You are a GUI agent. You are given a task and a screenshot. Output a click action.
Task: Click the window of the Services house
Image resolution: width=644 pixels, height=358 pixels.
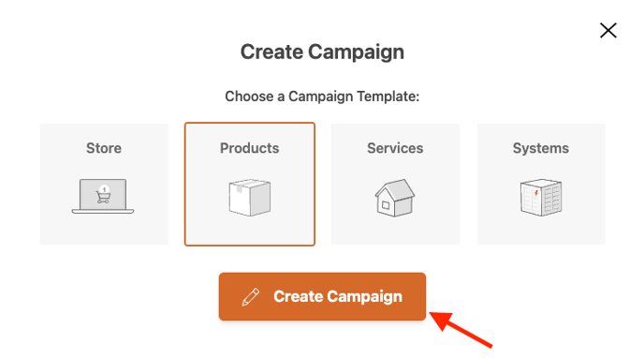386,205
